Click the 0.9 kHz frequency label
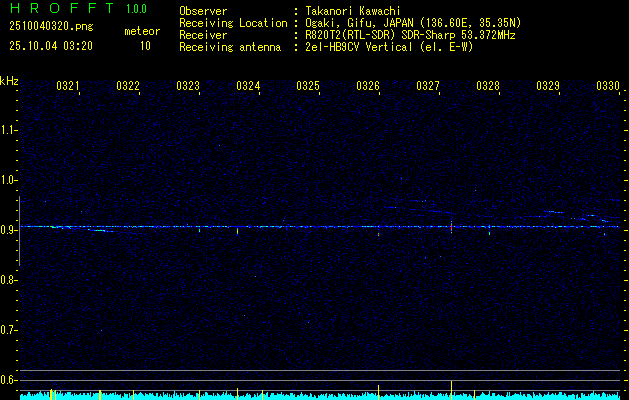 point(8,230)
